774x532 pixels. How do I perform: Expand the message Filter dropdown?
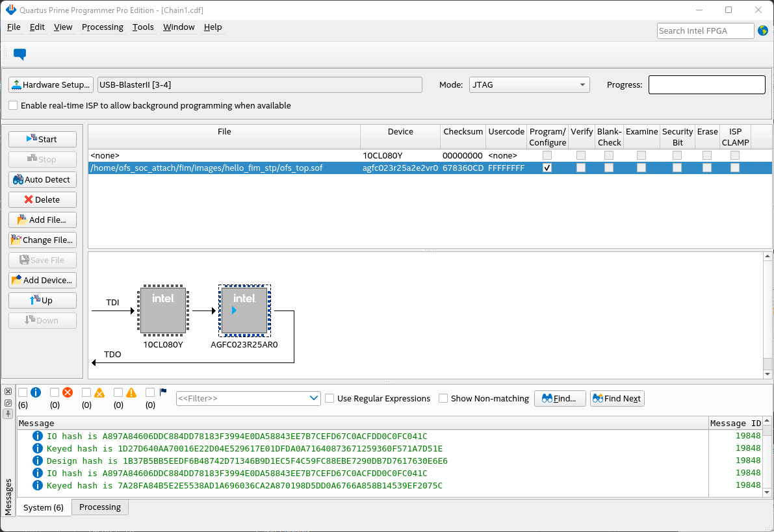tap(315, 398)
